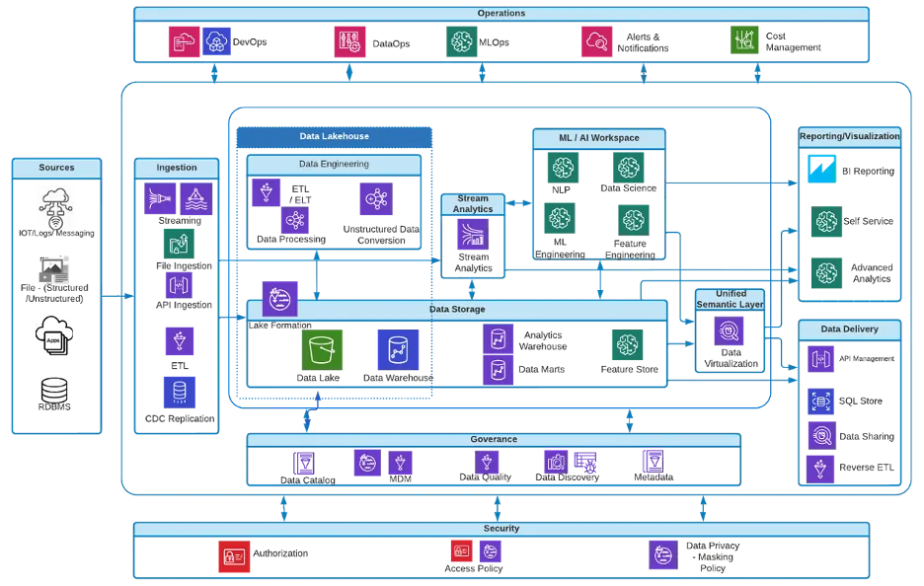
Task: Click the BI Reporting icon
Action: (822, 169)
